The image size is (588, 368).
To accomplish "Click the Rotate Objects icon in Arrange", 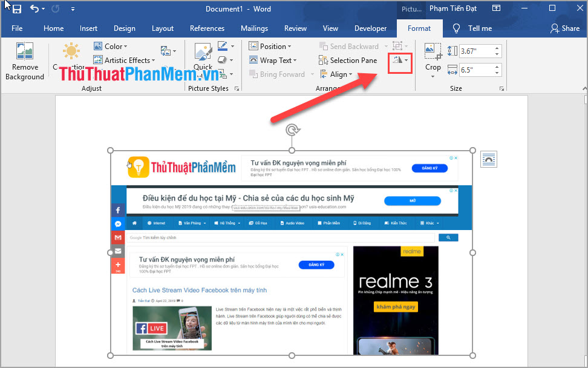I will click(x=399, y=61).
